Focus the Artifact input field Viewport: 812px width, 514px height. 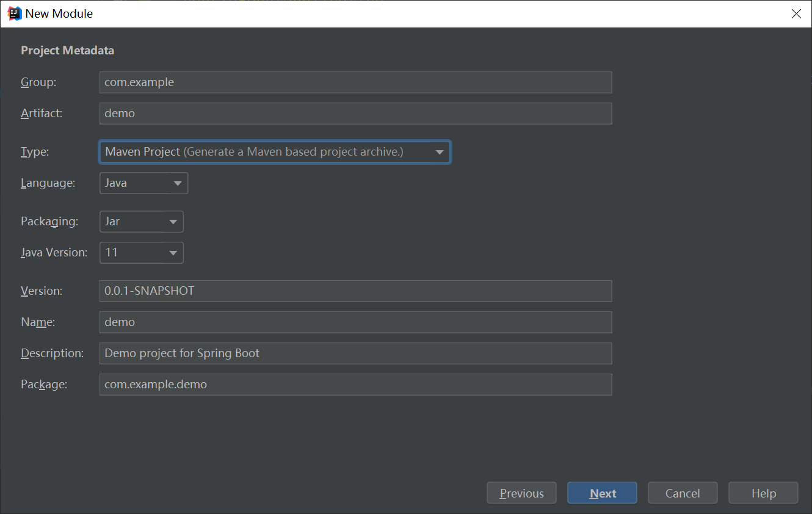coord(355,114)
